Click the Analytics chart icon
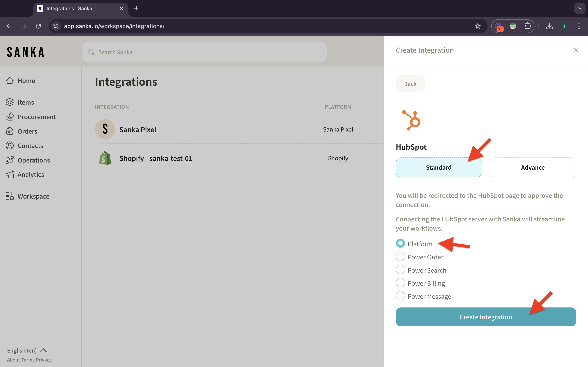The image size is (588, 367). pos(10,175)
